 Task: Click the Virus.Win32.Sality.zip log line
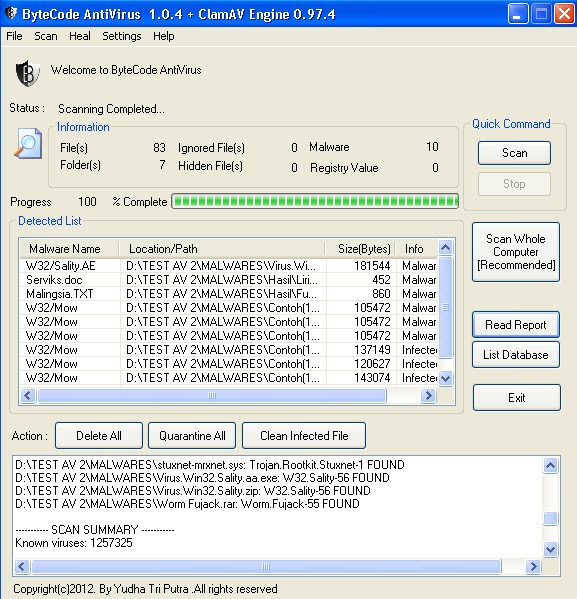pyautogui.click(x=193, y=491)
